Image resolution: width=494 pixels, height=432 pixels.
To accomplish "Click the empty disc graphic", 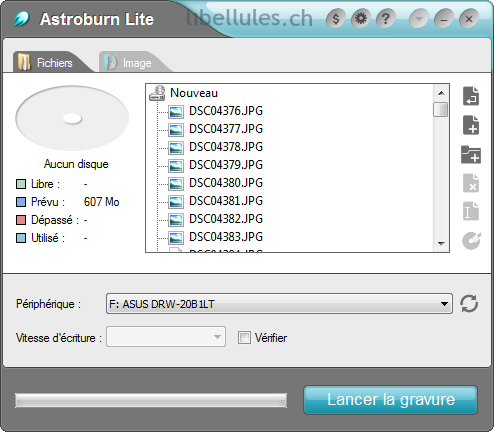I will point(72,118).
